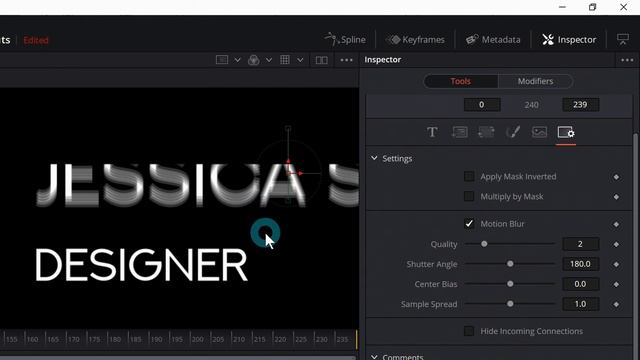Add keyframe for Shutter Angle
This screenshot has width=640, height=360.
pos(616,264)
